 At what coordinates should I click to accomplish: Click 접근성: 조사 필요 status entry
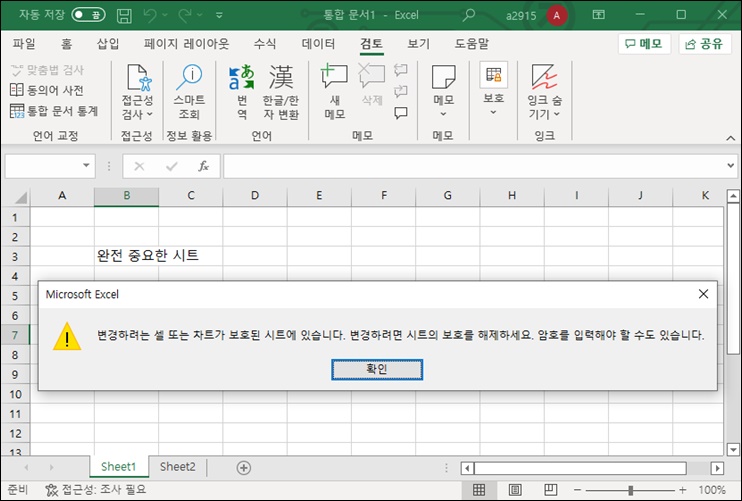pyautogui.click(x=96, y=490)
